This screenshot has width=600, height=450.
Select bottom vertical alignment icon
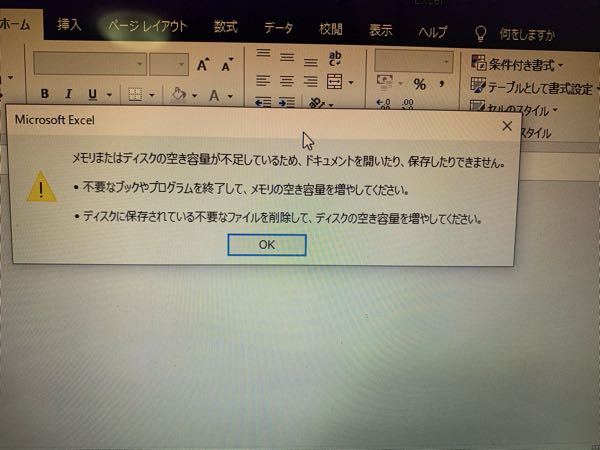pos(311,61)
